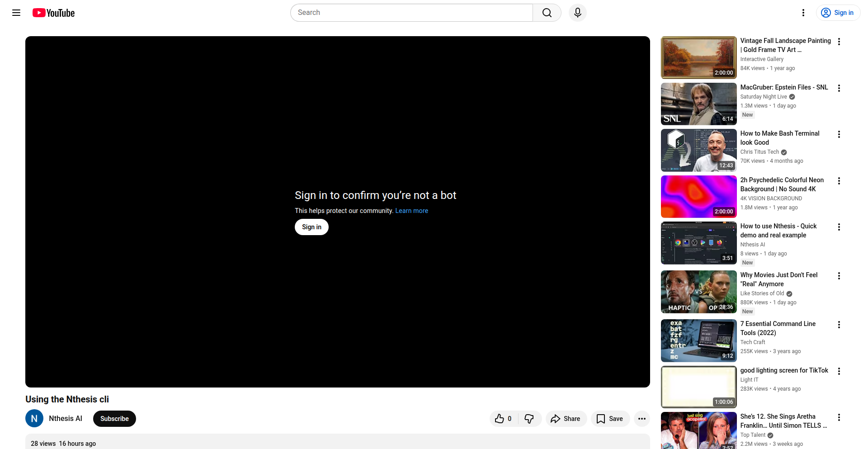The image size is (868, 449).
Task: Visit the Saturday Night Live channel
Action: tap(764, 97)
